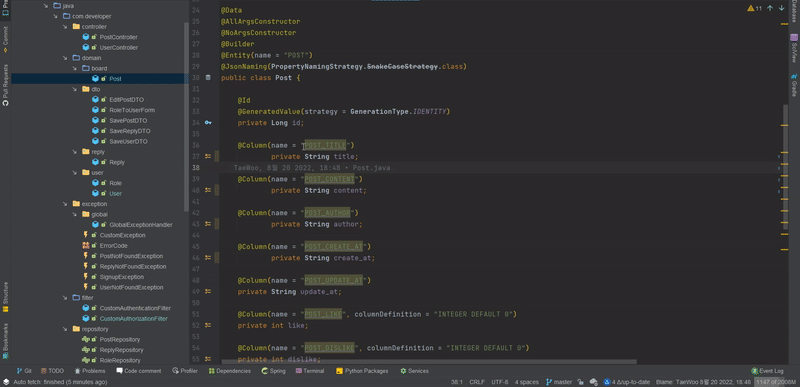
Task: Open EditPostDTO in the project tree
Action: pyautogui.click(x=127, y=99)
